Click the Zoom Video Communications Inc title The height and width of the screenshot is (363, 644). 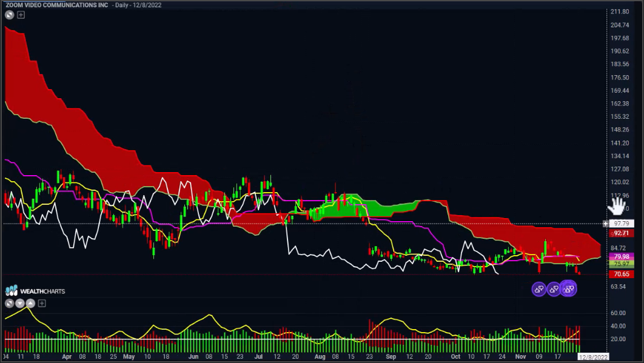tap(55, 5)
